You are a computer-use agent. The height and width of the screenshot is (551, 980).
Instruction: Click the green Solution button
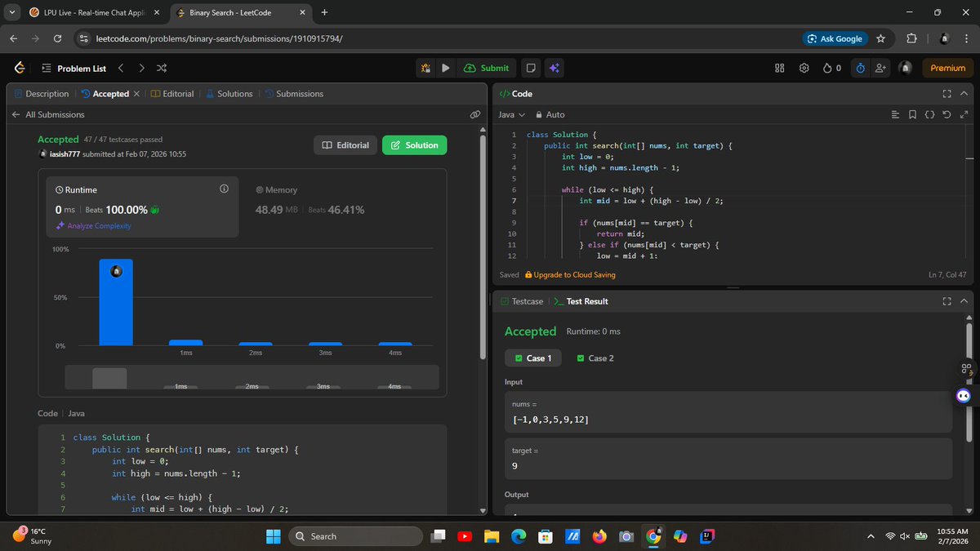[414, 145]
